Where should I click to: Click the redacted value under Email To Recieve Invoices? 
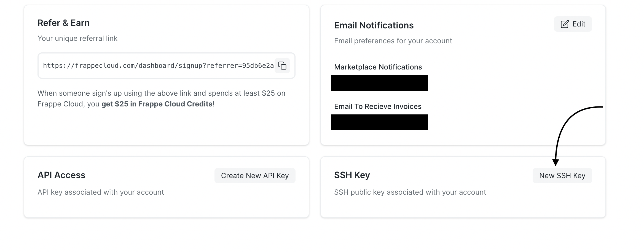tap(379, 122)
